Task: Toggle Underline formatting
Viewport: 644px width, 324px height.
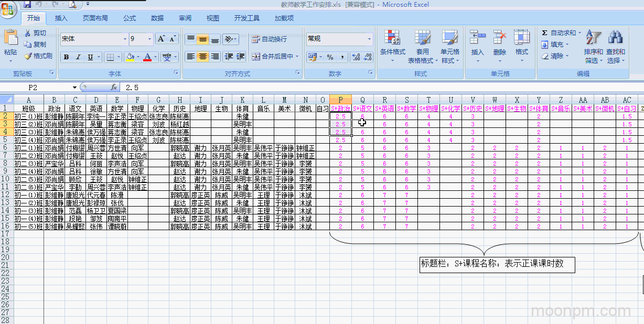Action: [x=91, y=57]
